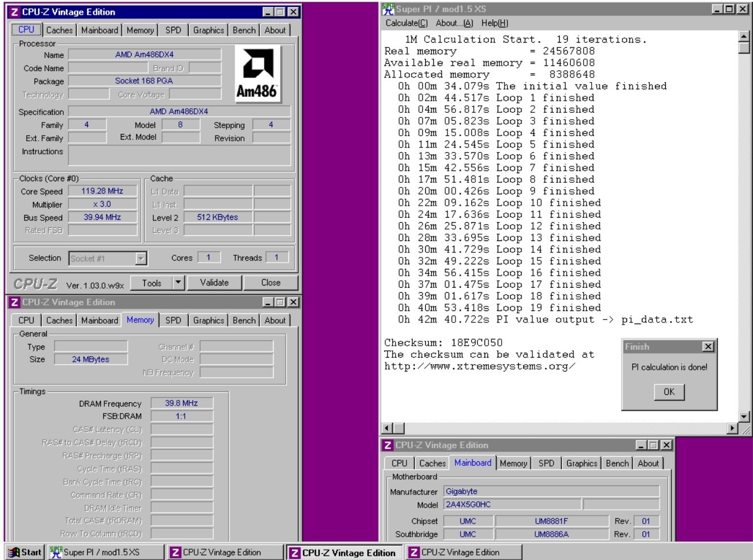
Task: Click the Southbridge model UM8886A
Action: [x=552, y=534]
